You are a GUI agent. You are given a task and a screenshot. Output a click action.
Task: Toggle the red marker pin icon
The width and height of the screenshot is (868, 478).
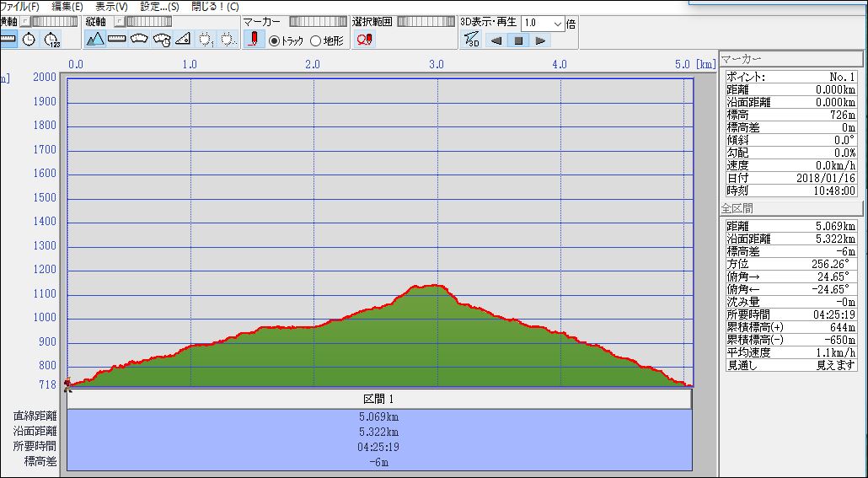coord(254,40)
